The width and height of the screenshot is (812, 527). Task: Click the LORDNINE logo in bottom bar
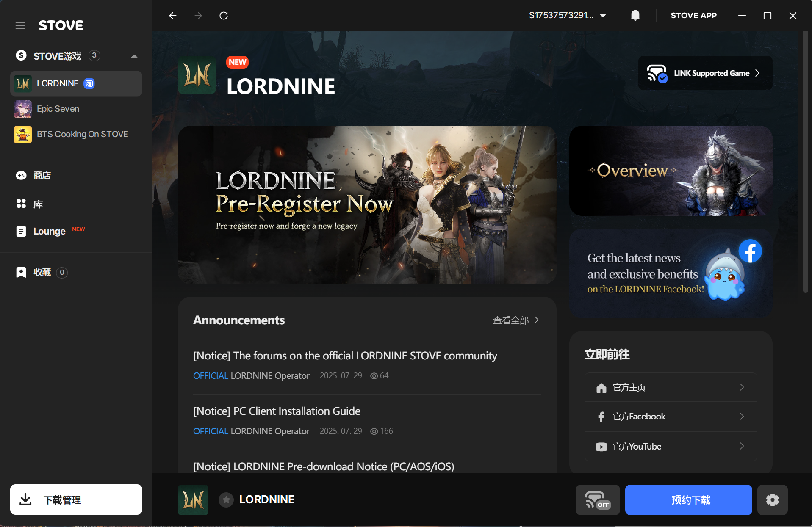pyautogui.click(x=193, y=500)
